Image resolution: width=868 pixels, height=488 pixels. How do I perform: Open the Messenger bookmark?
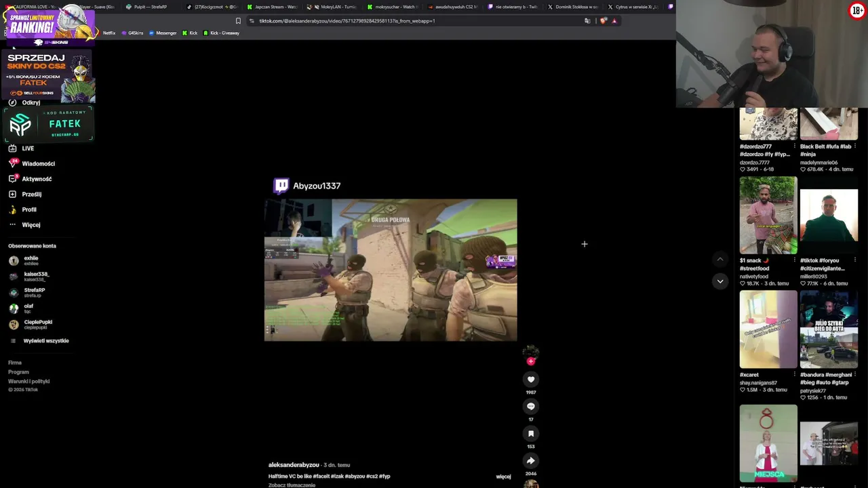click(x=163, y=33)
